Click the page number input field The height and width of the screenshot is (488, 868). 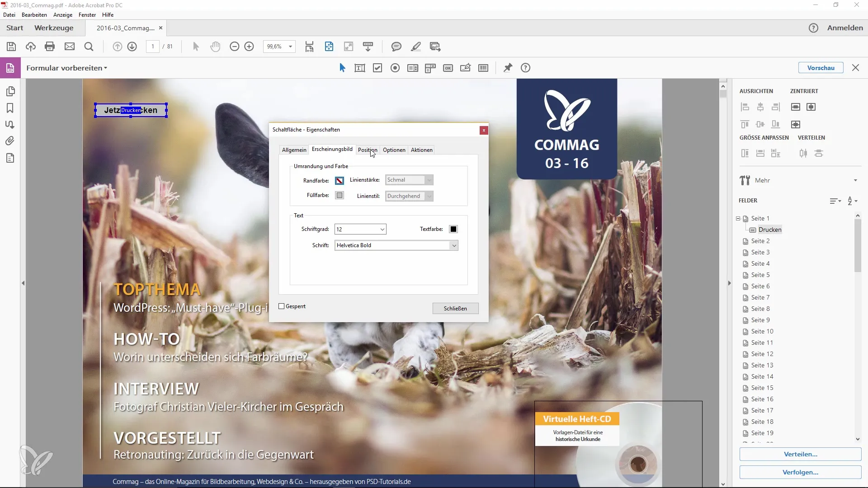(153, 47)
